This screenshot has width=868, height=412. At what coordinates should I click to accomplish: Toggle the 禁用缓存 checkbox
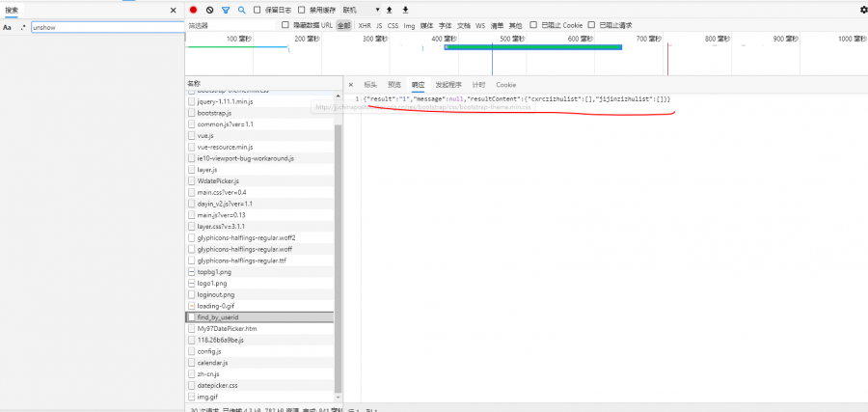pyautogui.click(x=302, y=10)
